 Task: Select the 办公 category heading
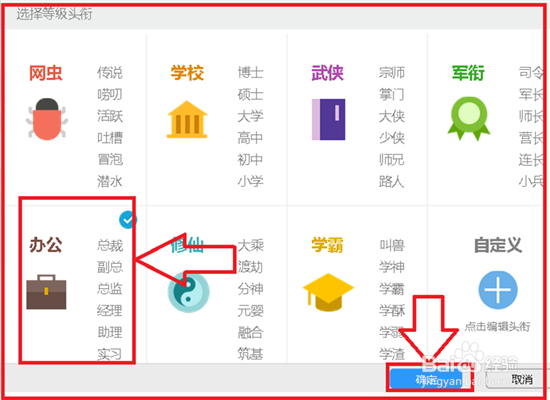click(46, 245)
